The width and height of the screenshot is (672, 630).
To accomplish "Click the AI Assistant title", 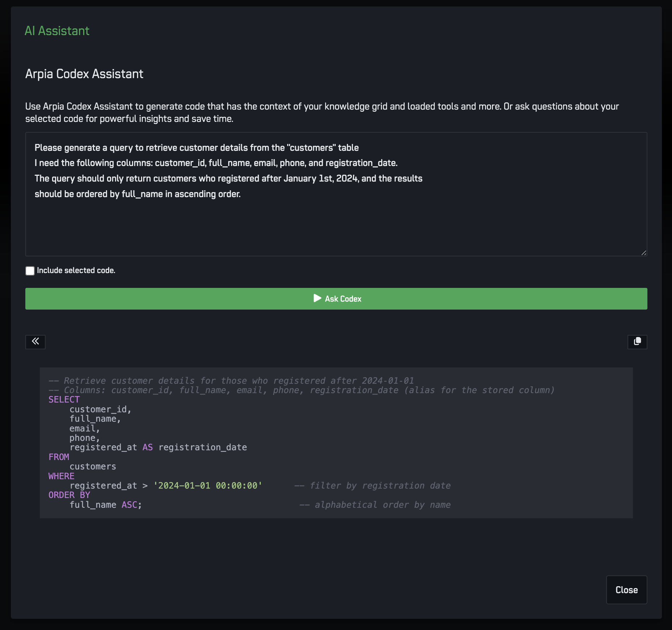I will coord(57,31).
